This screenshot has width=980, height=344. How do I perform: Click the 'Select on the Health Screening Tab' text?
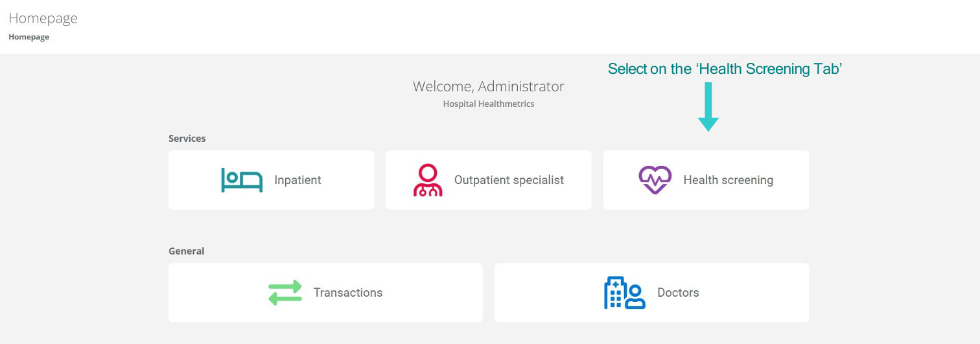pos(724,69)
